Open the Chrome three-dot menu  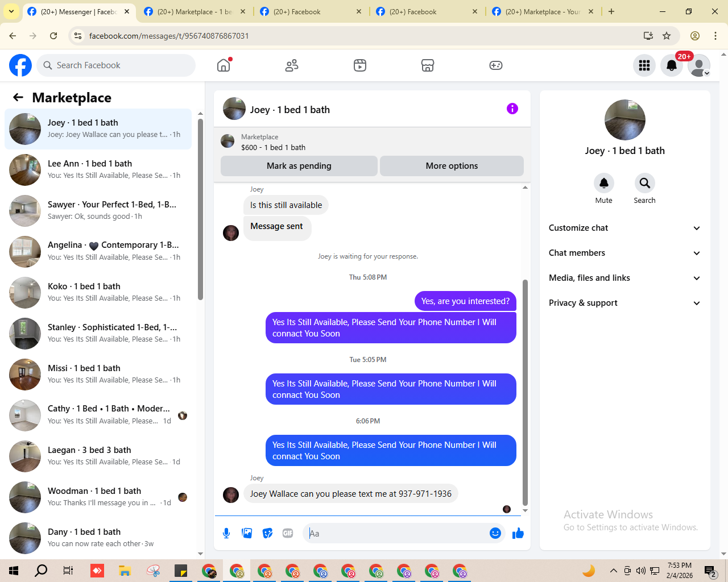[715, 36]
